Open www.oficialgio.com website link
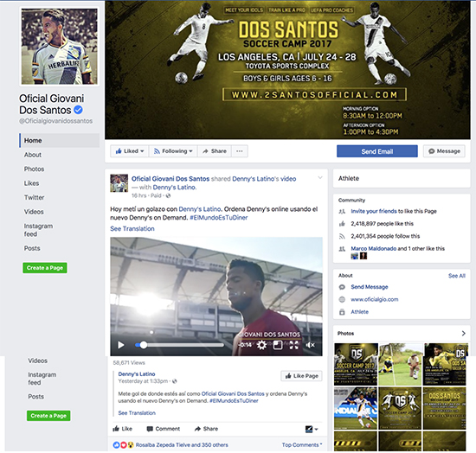 tap(374, 299)
